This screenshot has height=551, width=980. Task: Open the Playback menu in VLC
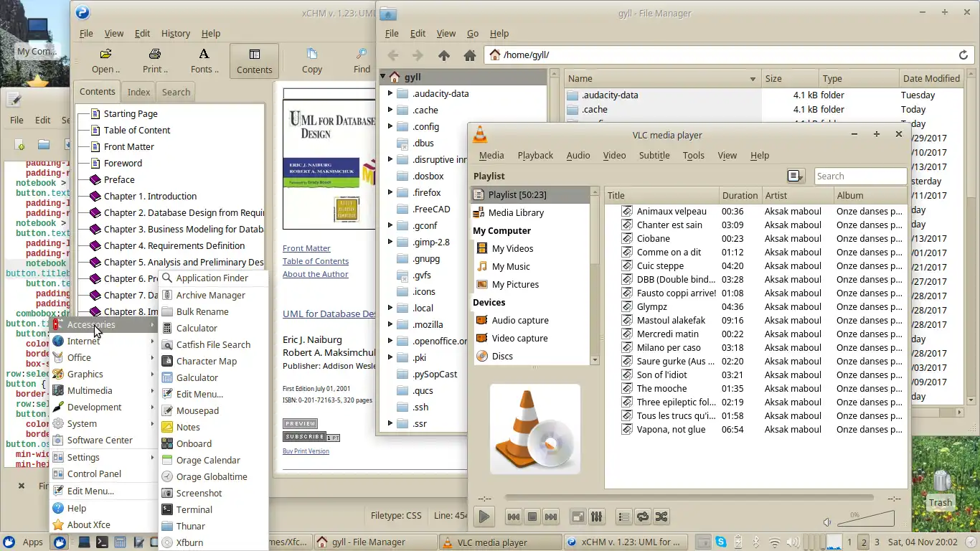tap(535, 155)
